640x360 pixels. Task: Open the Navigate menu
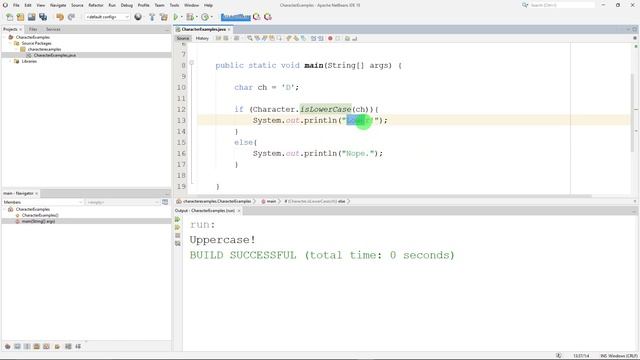58,5
